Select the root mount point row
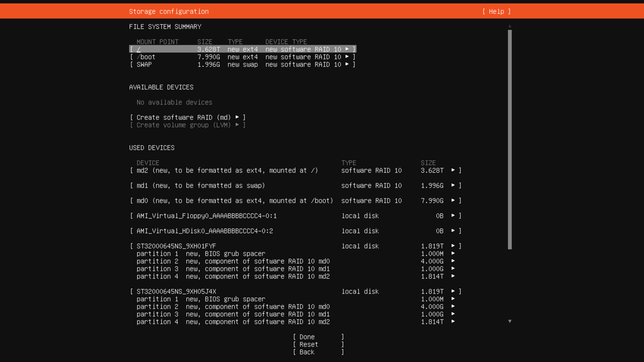The height and width of the screenshot is (362, 644). [x=243, y=49]
